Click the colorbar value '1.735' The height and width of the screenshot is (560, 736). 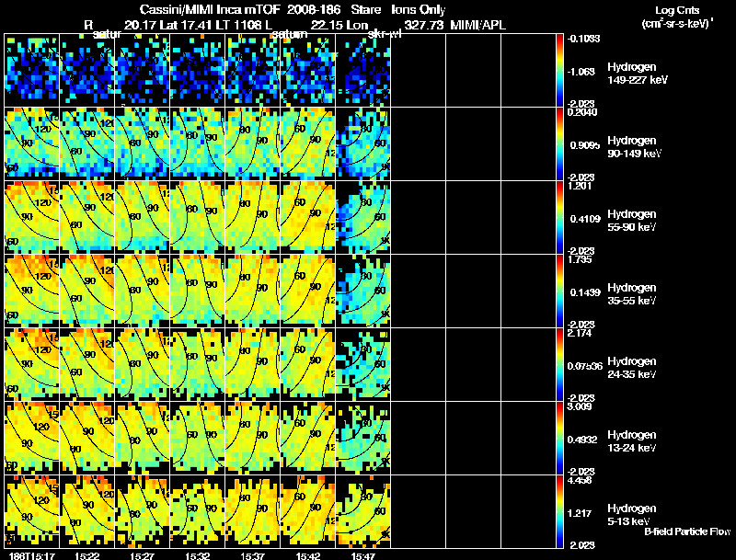(580, 259)
